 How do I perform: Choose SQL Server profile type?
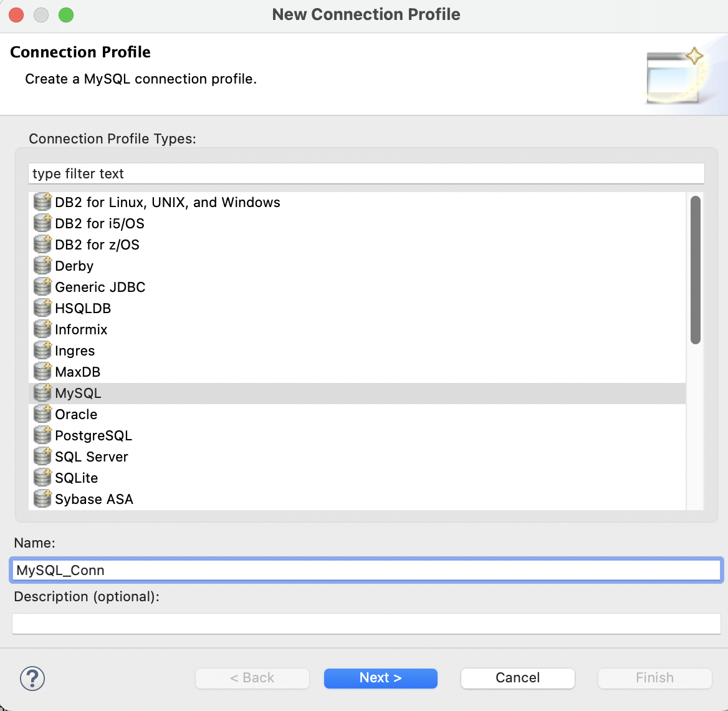357,457
